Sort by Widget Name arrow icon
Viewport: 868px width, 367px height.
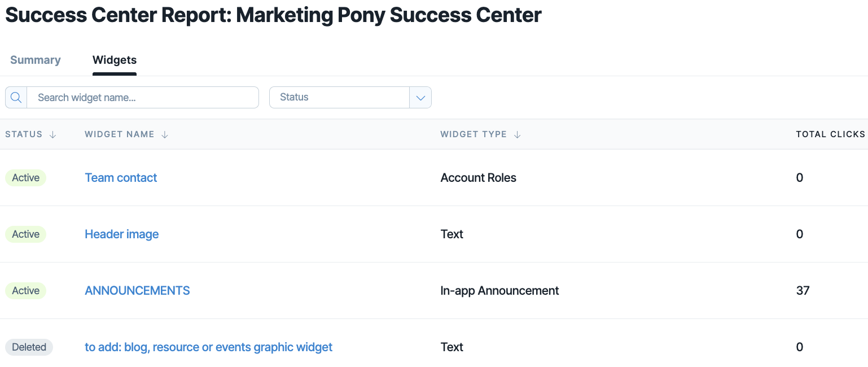point(165,134)
